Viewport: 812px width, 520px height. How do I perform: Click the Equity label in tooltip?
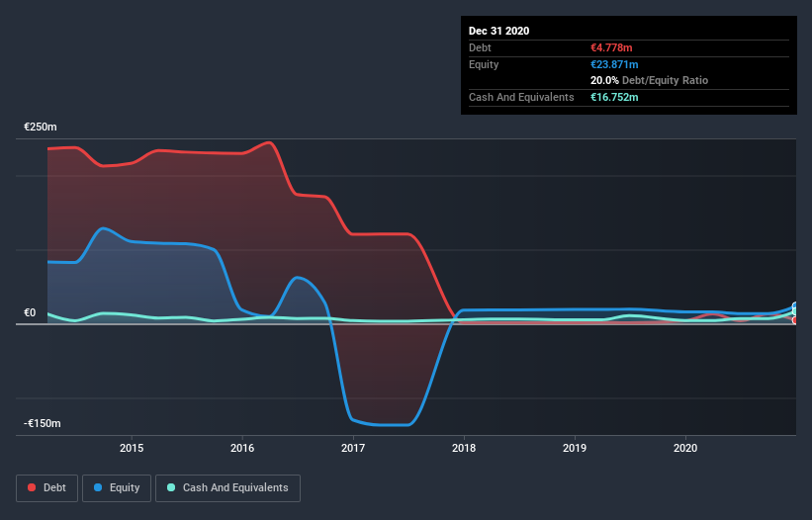[484, 64]
